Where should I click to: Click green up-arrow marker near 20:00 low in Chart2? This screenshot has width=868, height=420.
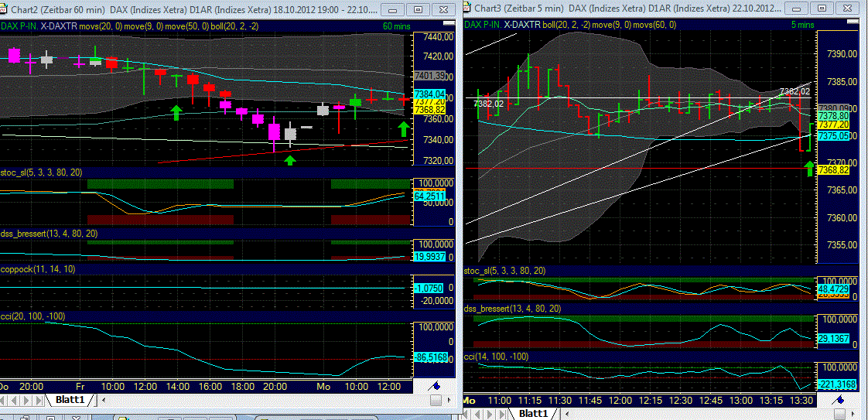coord(289,160)
